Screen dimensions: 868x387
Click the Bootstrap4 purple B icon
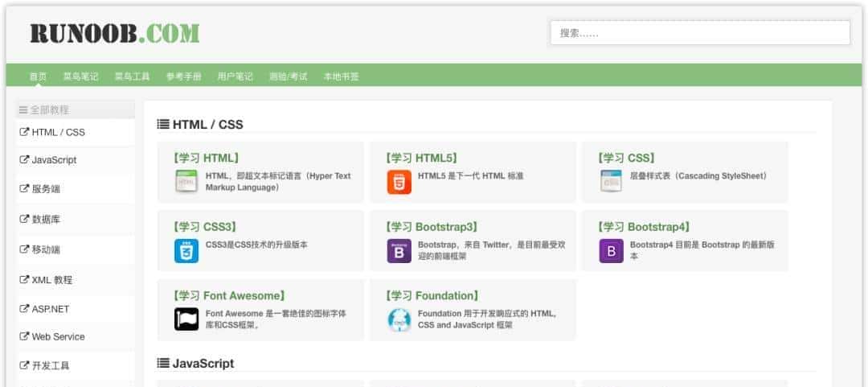coord(611,250)
